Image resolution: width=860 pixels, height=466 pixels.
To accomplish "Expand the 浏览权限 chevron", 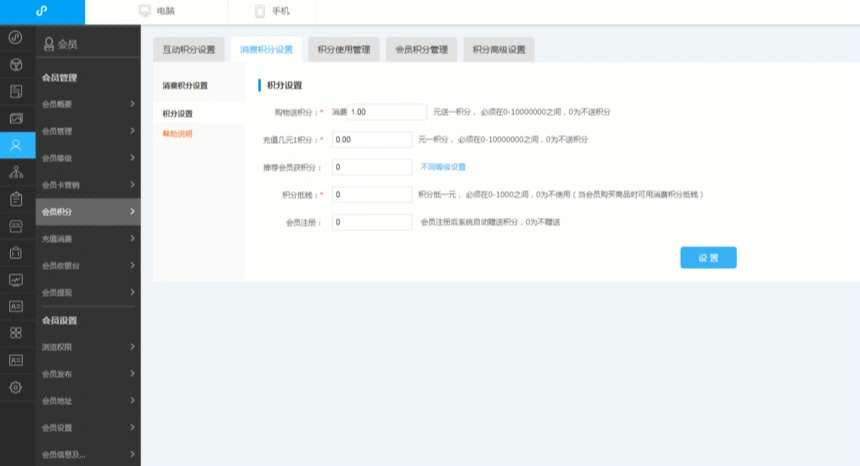I will click(x=132, y=346).
